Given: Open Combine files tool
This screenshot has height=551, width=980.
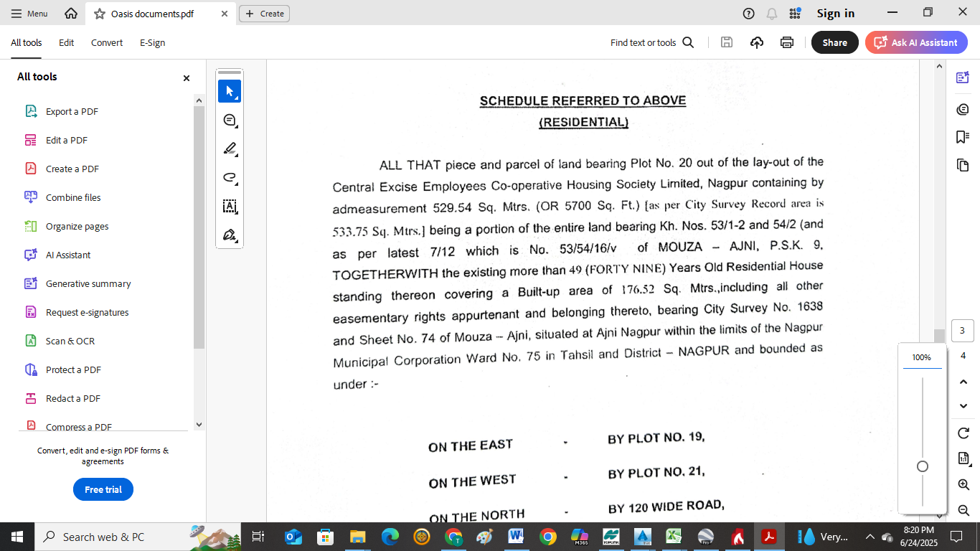Looking at the screenshot, I should pyautogui.click(x=73, y=197).
